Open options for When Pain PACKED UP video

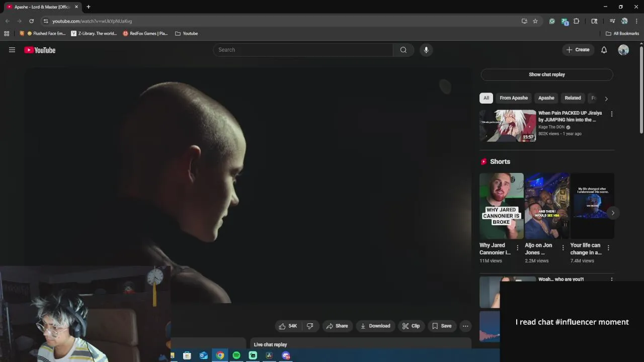612,114
